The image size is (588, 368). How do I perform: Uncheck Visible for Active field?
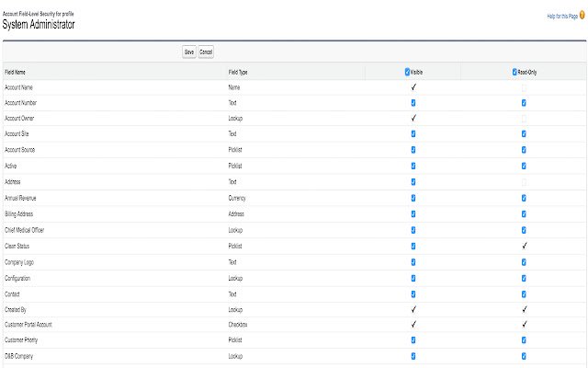pyautogui.click(x=413, y=166)
